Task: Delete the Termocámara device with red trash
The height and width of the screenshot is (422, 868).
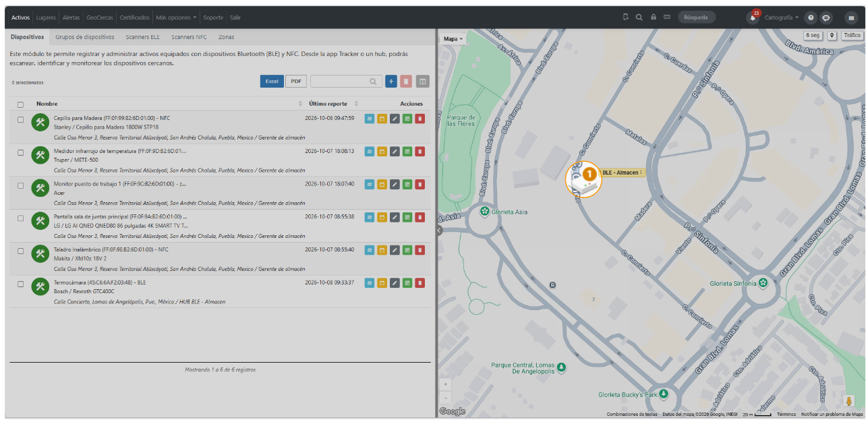Action: point(420,283)
